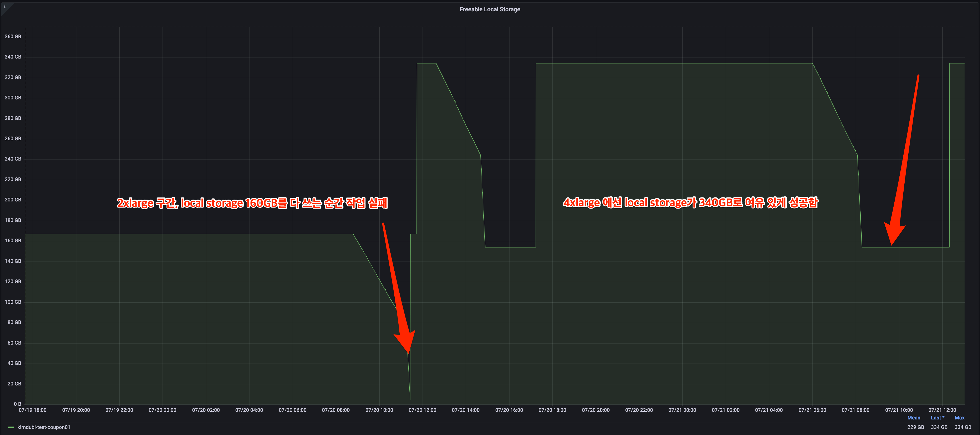This screenshot has width=980, height=435.
Task: Click the 07/21 12:00 x-axis time label
Action: (942, 410)
